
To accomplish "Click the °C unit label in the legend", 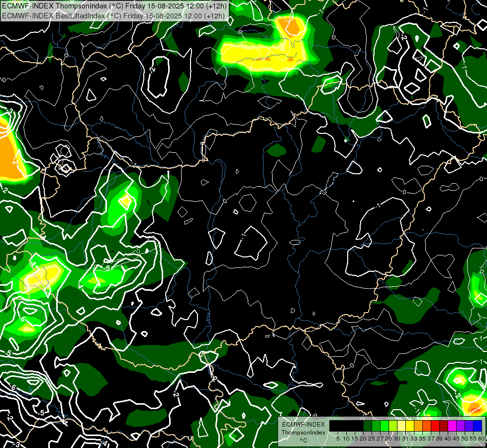I will tap(304, 441).
